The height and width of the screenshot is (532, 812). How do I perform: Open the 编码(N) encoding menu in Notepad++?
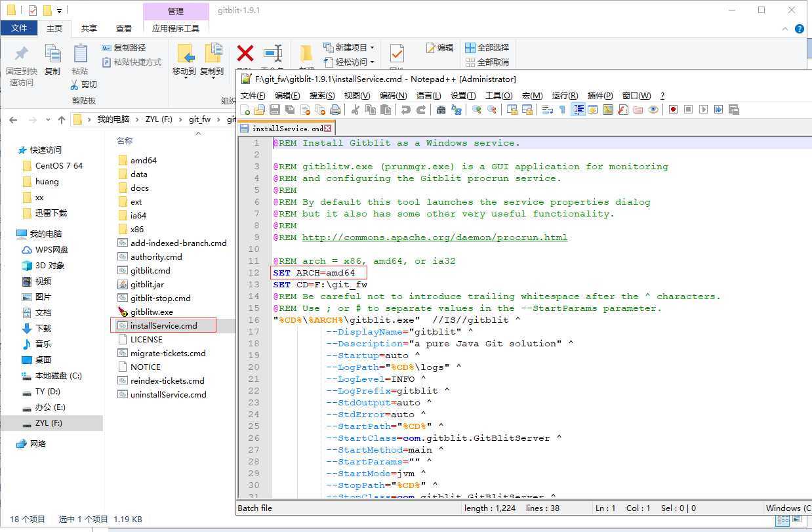(x=393, y=96)
